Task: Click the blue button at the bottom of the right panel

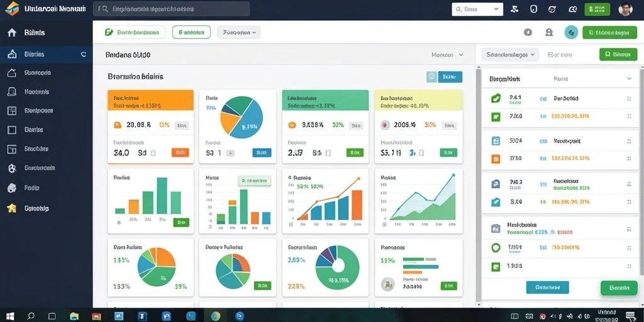Action: (547, 287)
